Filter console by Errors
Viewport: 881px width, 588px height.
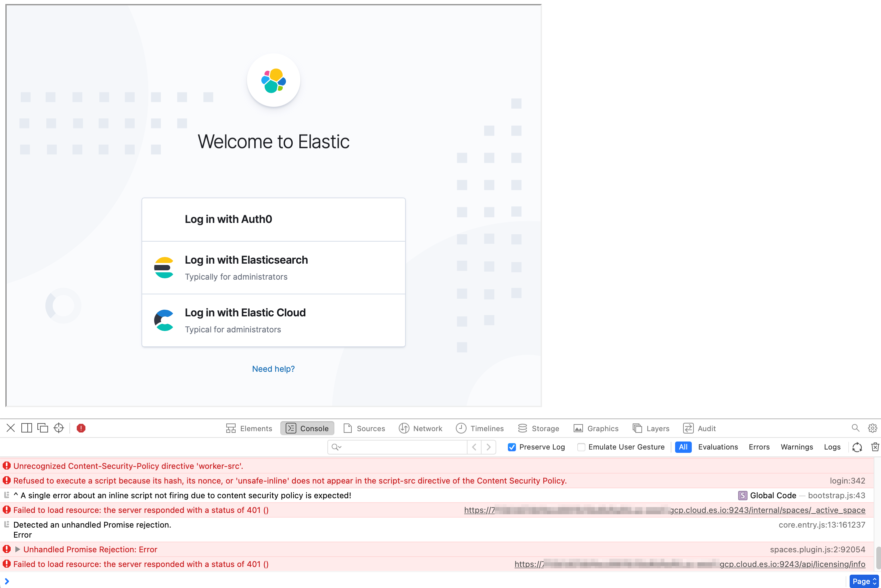[759, 447]
